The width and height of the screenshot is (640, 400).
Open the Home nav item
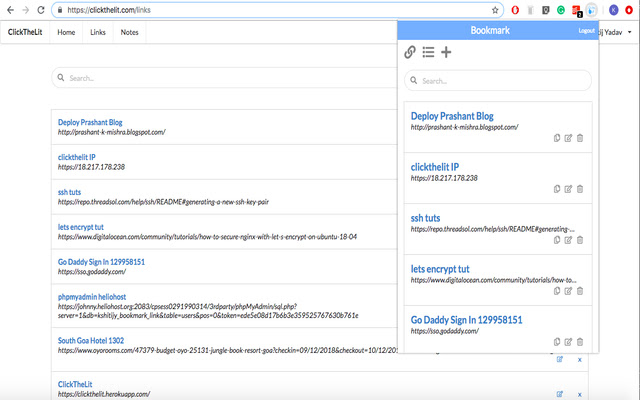click(66, 32)
